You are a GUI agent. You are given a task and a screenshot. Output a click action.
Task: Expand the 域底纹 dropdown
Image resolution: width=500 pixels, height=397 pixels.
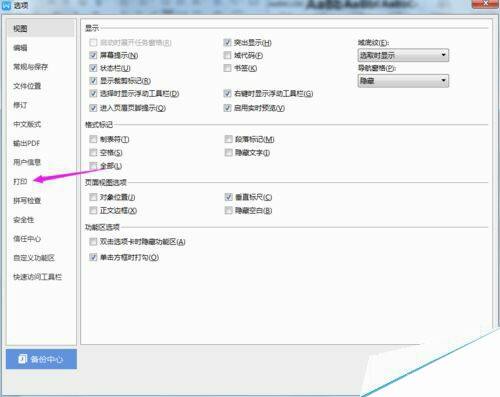[x=403, y=55]
